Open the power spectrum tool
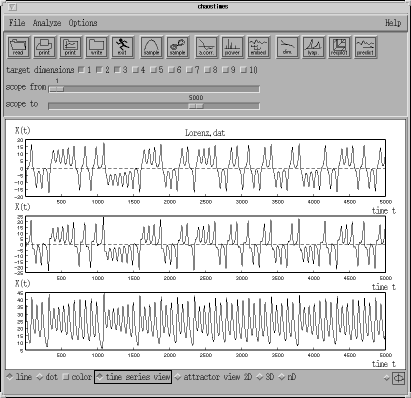The height and width of the screenshot is (398, 411). click(232, 47)
